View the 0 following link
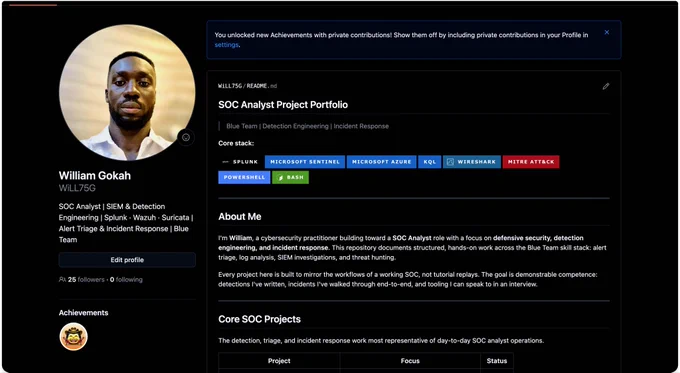 pyautogui.click(x=126, y=280)
